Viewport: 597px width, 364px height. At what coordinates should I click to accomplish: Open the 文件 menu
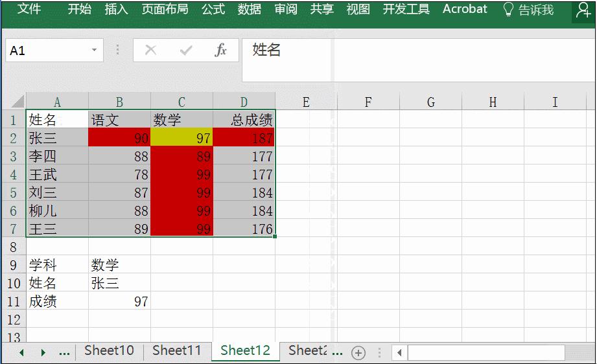[x=29, y=9]
